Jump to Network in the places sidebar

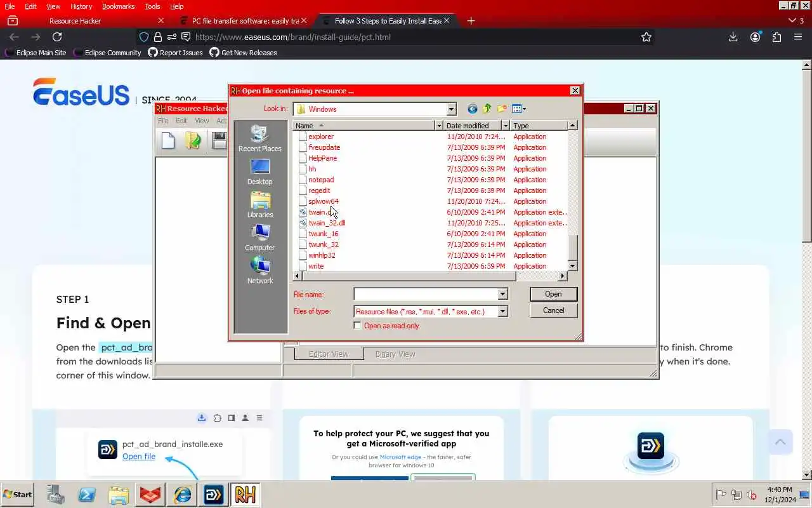[x=260, y=271]
